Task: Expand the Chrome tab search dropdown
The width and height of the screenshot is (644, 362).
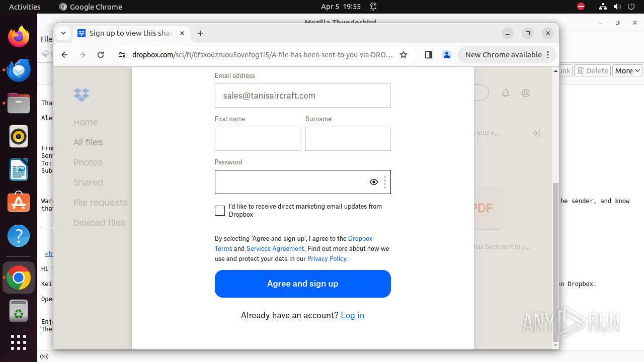Action: [63, 33]
